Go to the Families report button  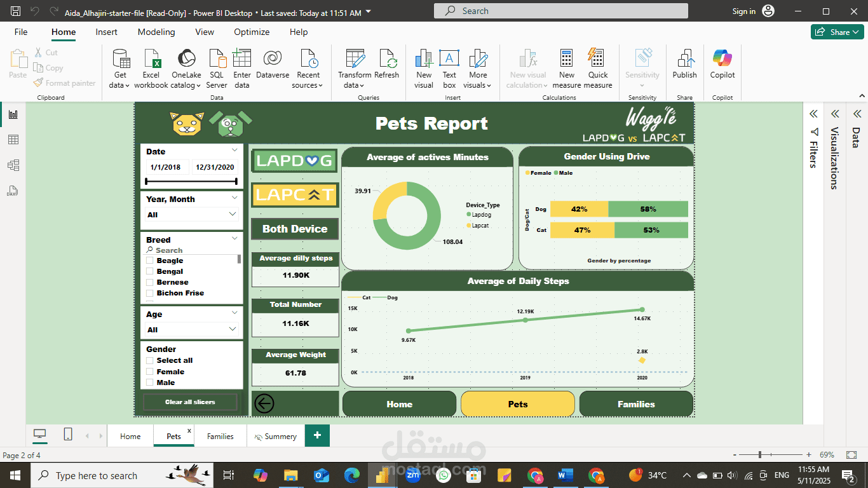tap(636, 404)
